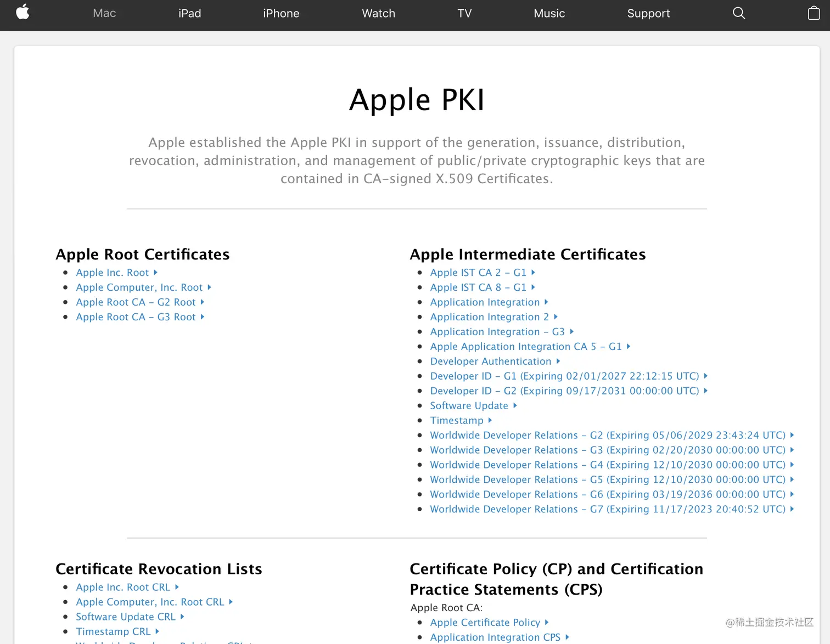This screenshot has height=644, width=830.
Task: Click the Application Integration link
Action: [x=489, y=302]
